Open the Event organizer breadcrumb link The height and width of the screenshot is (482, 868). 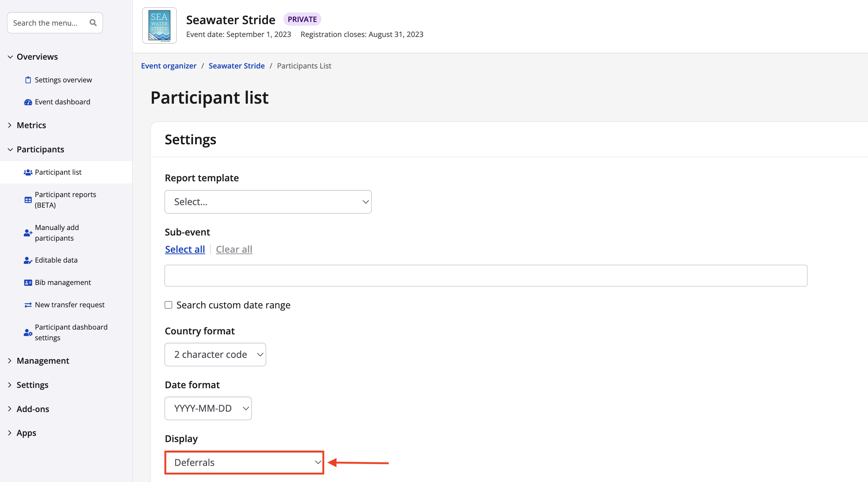pos(169,66)
